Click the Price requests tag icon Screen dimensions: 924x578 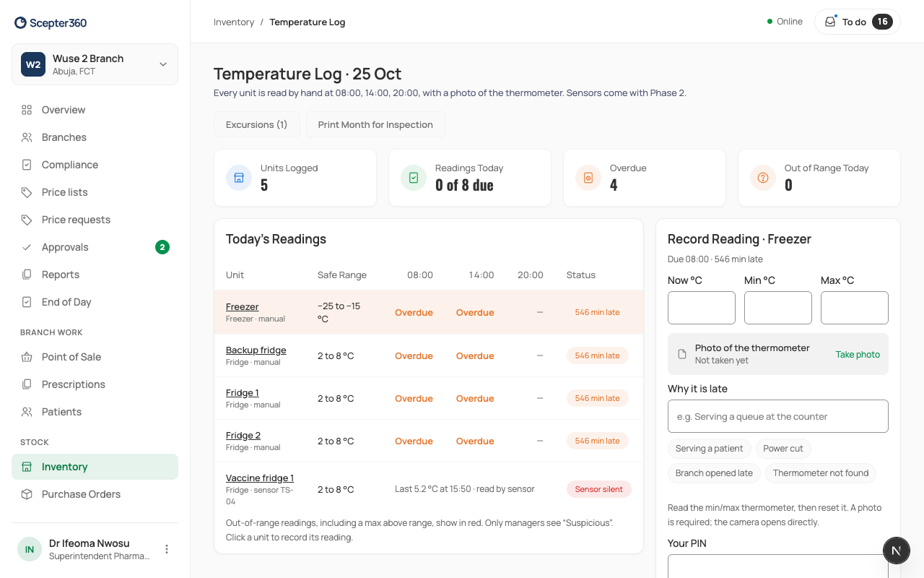27,220
